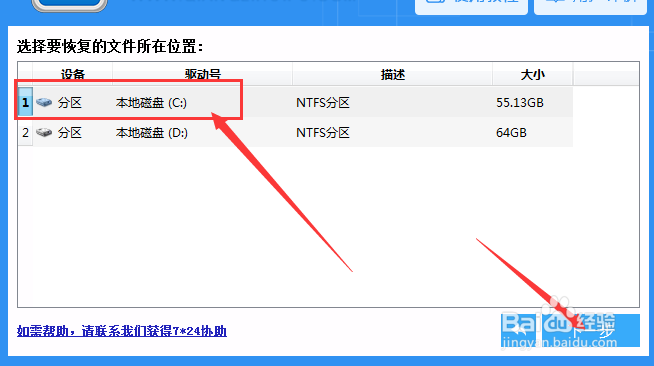654x366 pixels.
Task: Select the 本地磁盘 (D:) drive entry
Action: tap(152, 133)
